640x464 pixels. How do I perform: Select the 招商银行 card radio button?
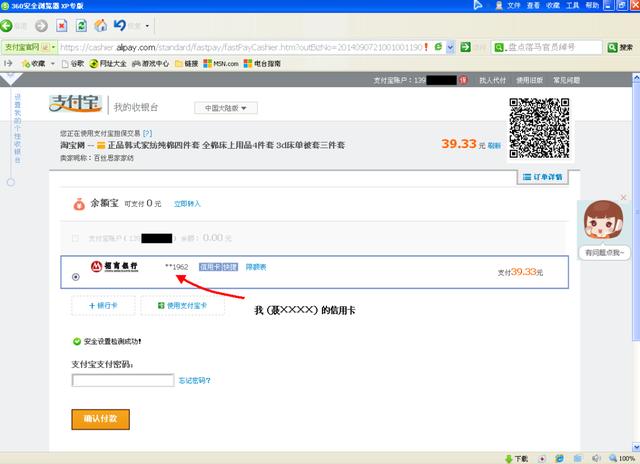point(76,277)
